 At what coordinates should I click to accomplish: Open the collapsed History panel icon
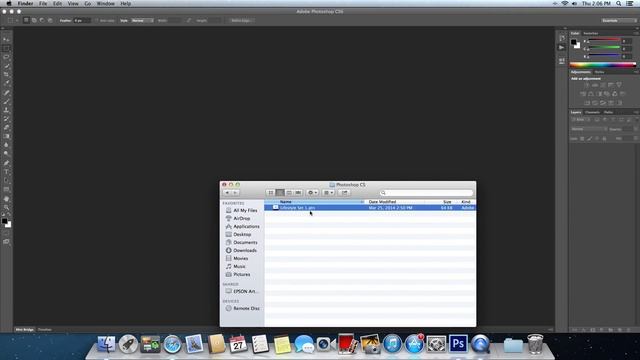(562, 38)
